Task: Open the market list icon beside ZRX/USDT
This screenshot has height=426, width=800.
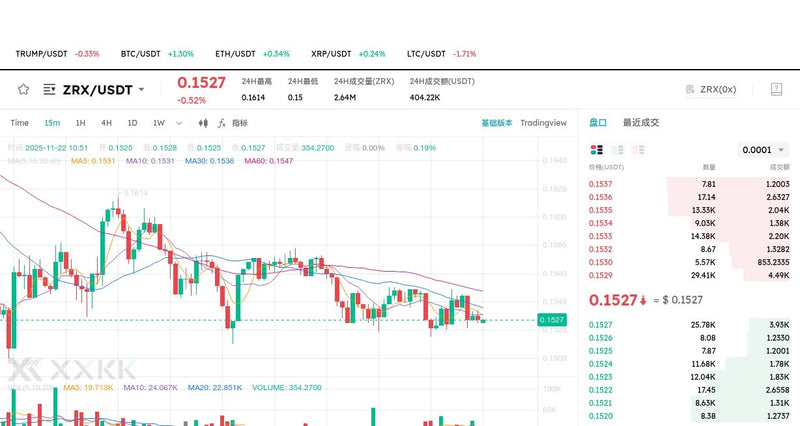Action: pos(49,89)
